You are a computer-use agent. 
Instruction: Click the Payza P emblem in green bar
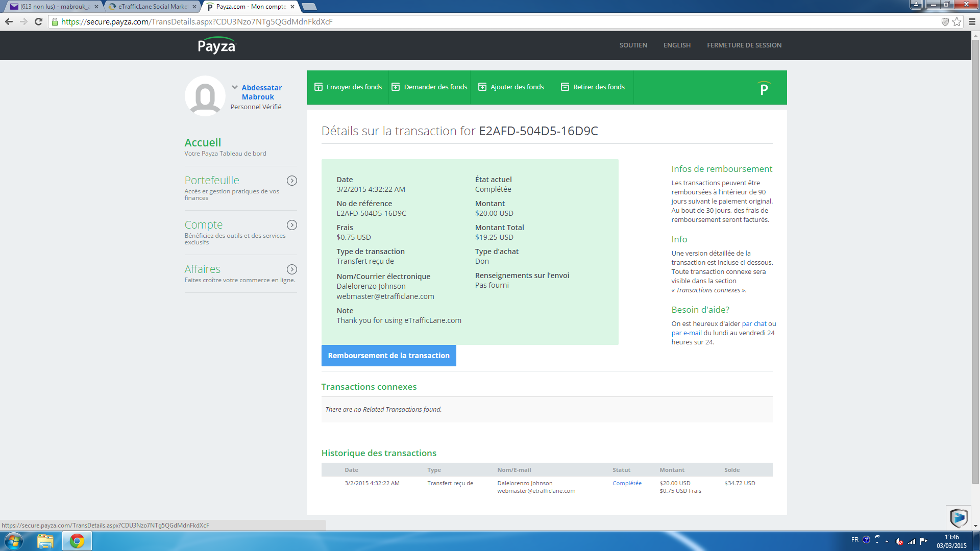coord(764,88)
